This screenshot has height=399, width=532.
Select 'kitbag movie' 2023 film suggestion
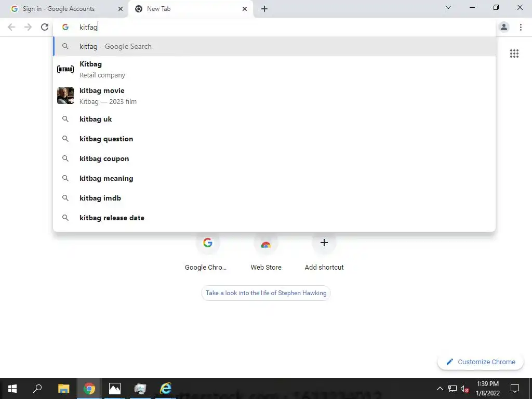(274, 96)
